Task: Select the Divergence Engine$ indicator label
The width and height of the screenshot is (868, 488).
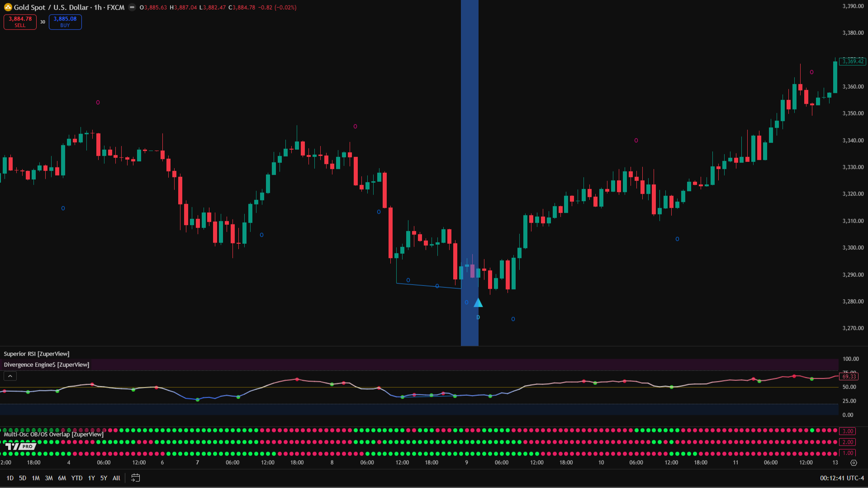Action: (x=47, y=365)
